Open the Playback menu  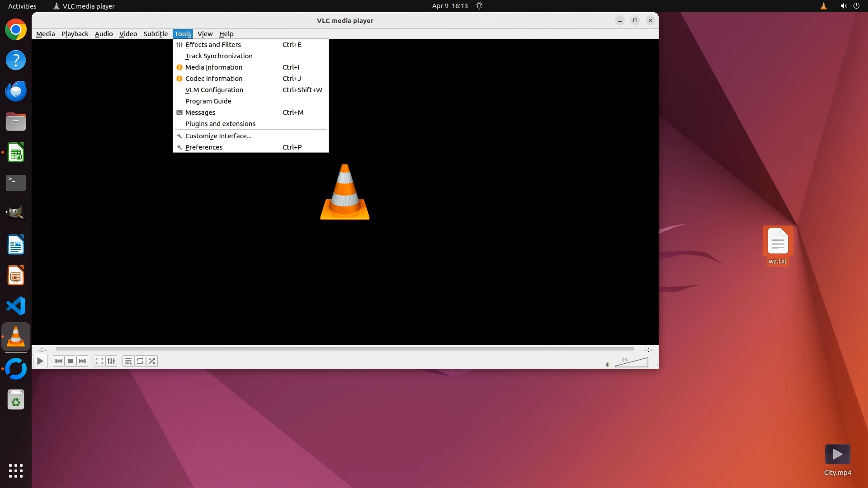point(75,34)
